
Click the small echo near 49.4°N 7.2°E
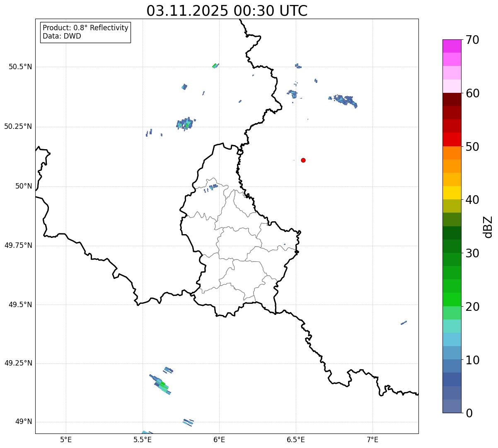[x=404, y=322]
